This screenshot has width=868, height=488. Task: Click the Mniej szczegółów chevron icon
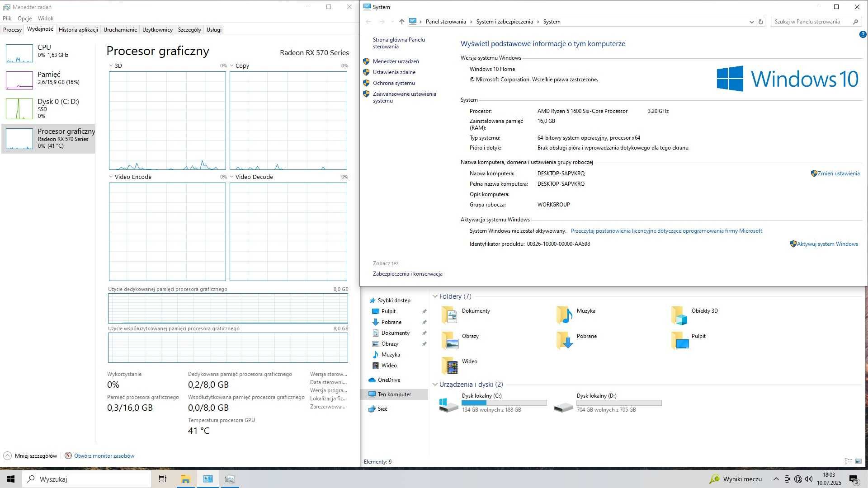pos(7,455)
